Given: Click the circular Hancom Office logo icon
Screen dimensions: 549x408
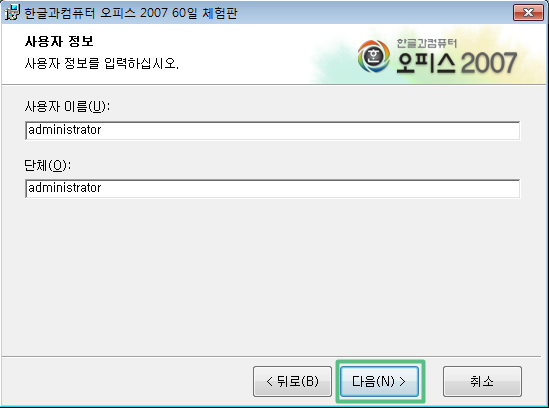Looking at the screenshot, I should pos(374,57).
